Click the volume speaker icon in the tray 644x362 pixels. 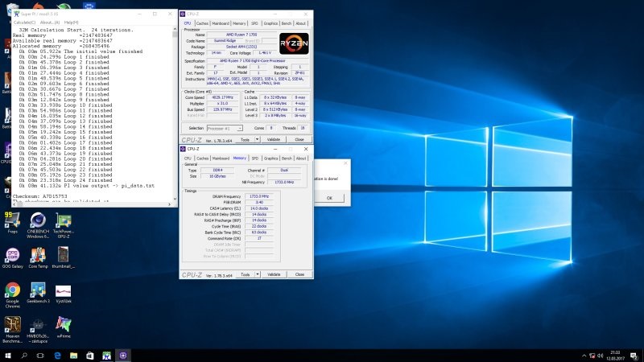point(600,356)
